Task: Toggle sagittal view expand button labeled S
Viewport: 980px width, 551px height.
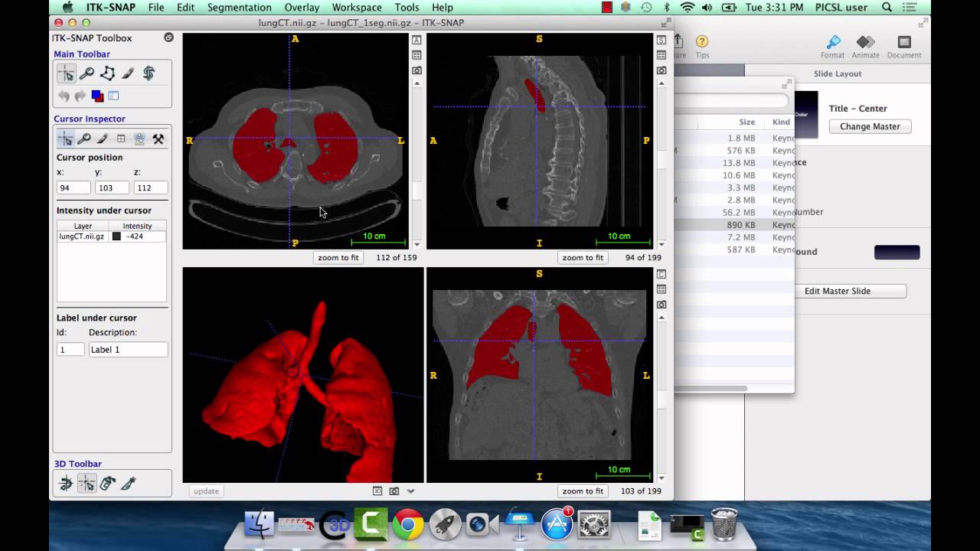Action: point(661,40)
